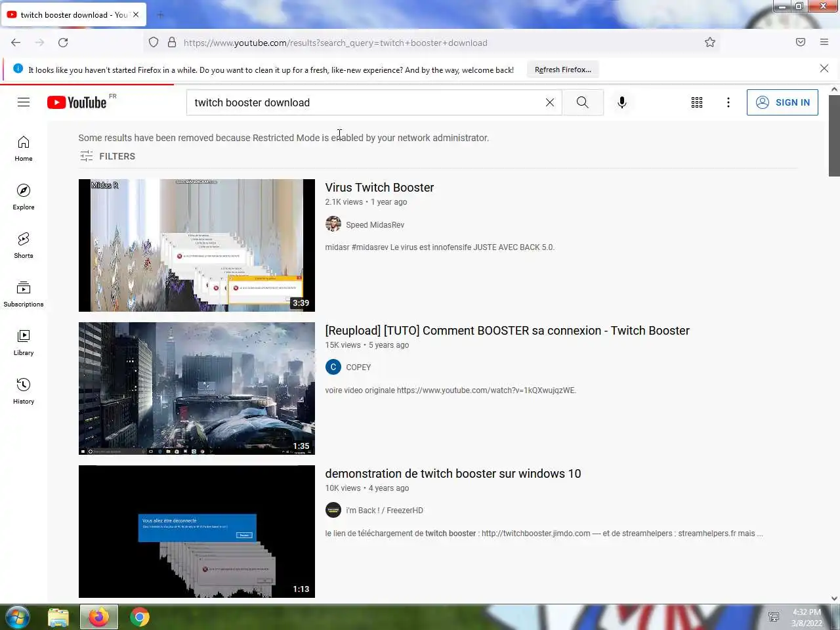The height and width of the screenshot is (630, 840).
Task: Open the [Reupload] [TUTO] Comment BOOSTER video title
Action: pyautogui.click(x=507, y=331)
